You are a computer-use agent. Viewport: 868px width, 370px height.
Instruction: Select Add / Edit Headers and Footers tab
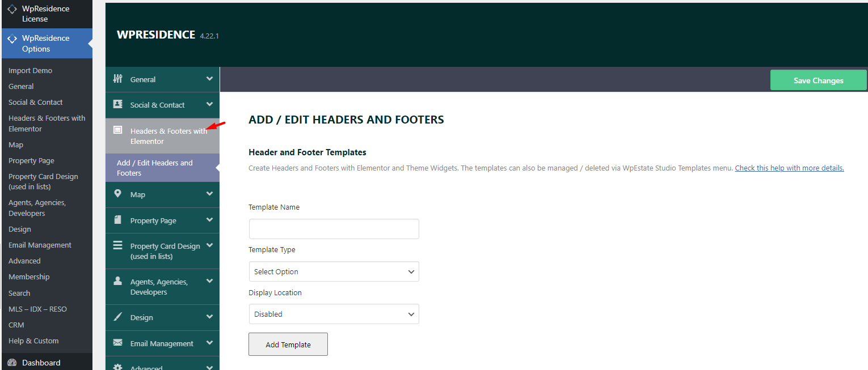[x=162, y=168]
